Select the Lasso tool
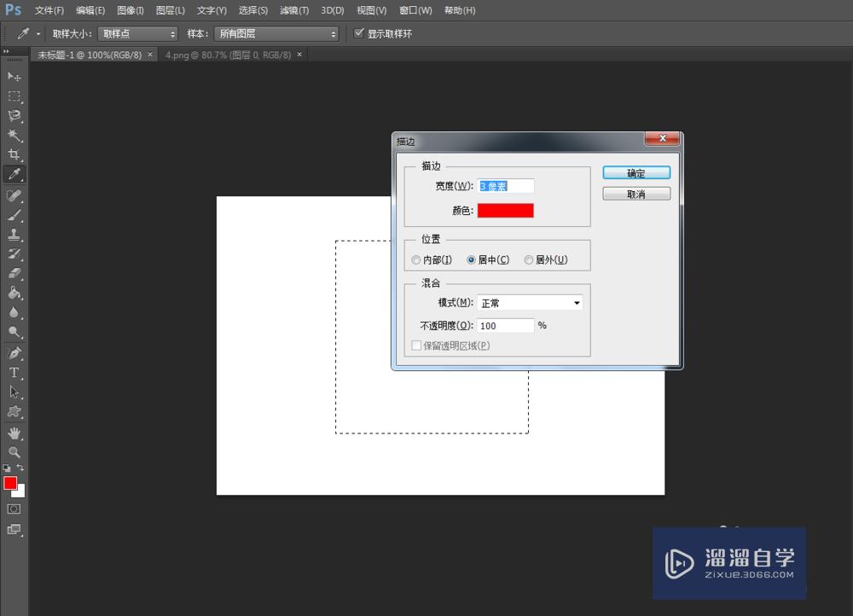 15,116
